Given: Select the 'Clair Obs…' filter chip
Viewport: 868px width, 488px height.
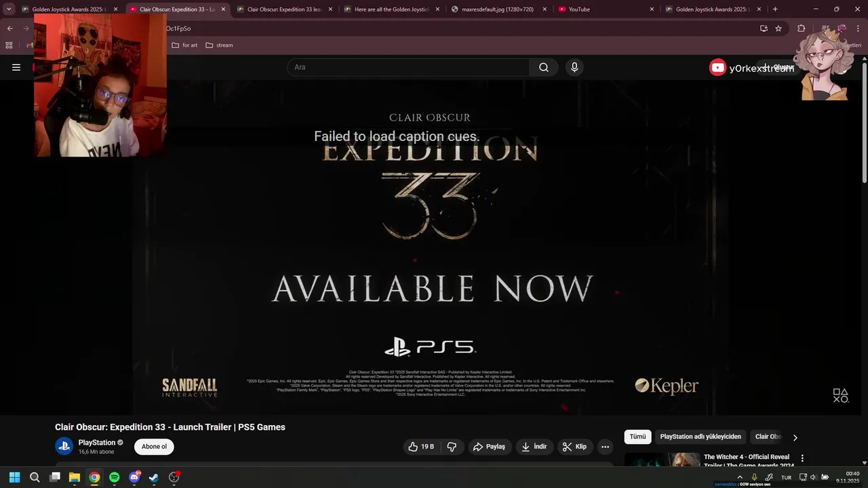Looking at the screenshot, I should (x=768, y=437).
